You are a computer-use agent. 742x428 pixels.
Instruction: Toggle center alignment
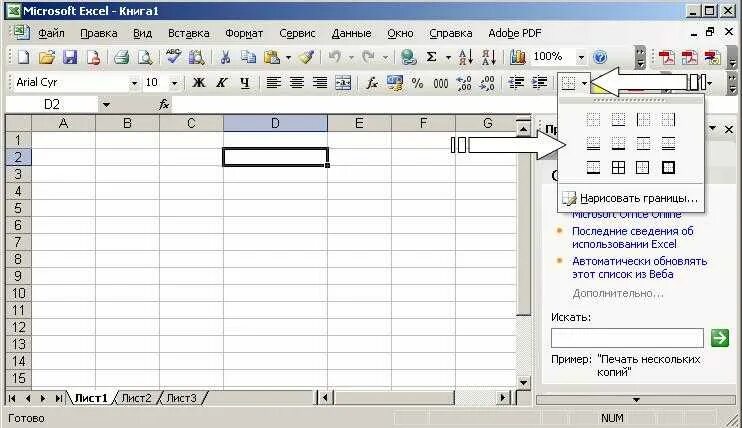(x=297, y=83)
